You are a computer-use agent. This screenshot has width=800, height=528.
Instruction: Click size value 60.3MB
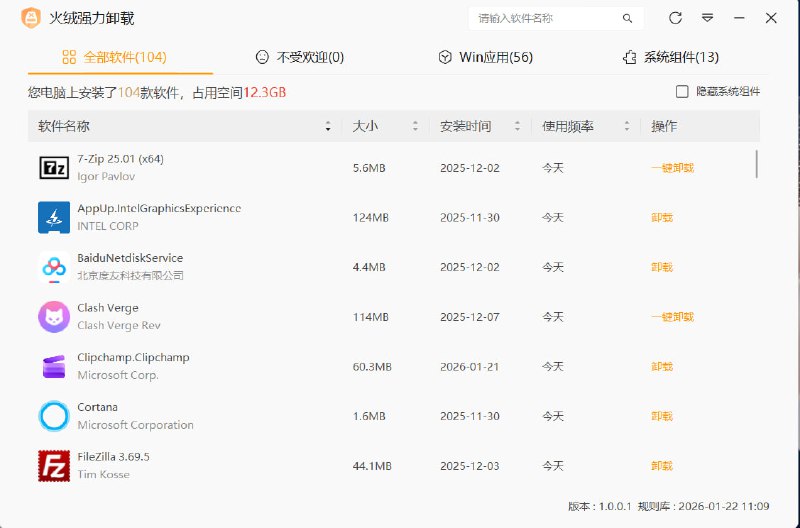click(x=372, y=366)
